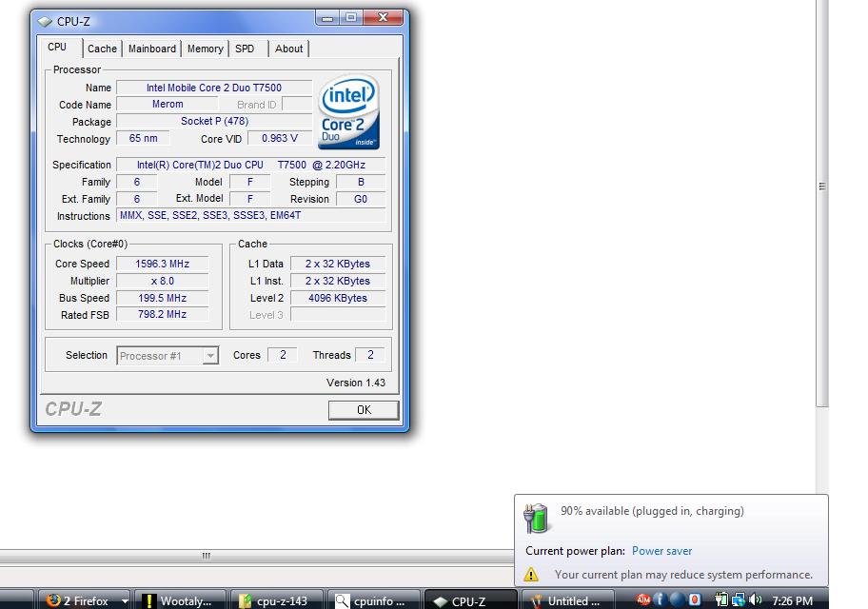Select the CPU tab

click(x=57, y=47)
